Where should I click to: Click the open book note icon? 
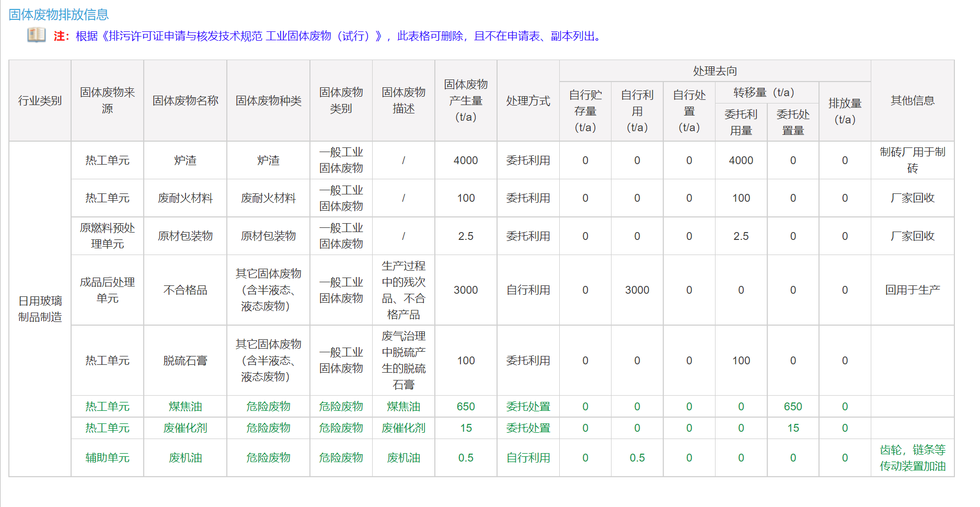37,35
